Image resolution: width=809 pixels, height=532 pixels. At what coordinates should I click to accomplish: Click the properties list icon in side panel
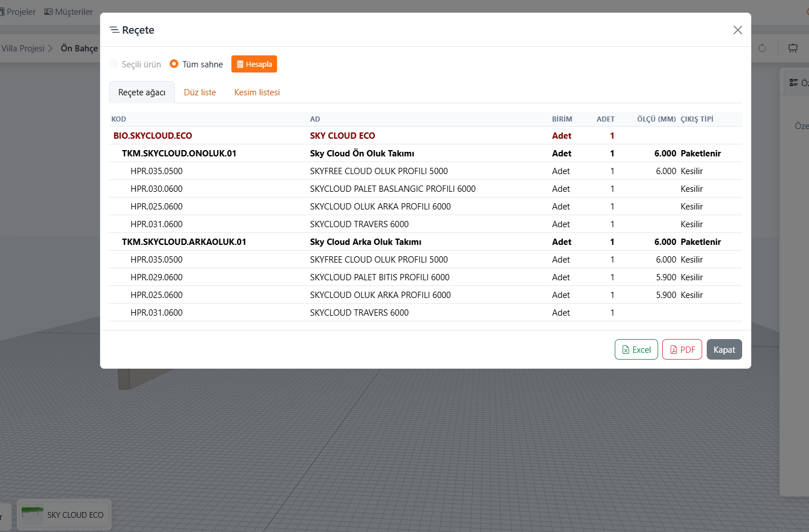[x=794, y=83]
